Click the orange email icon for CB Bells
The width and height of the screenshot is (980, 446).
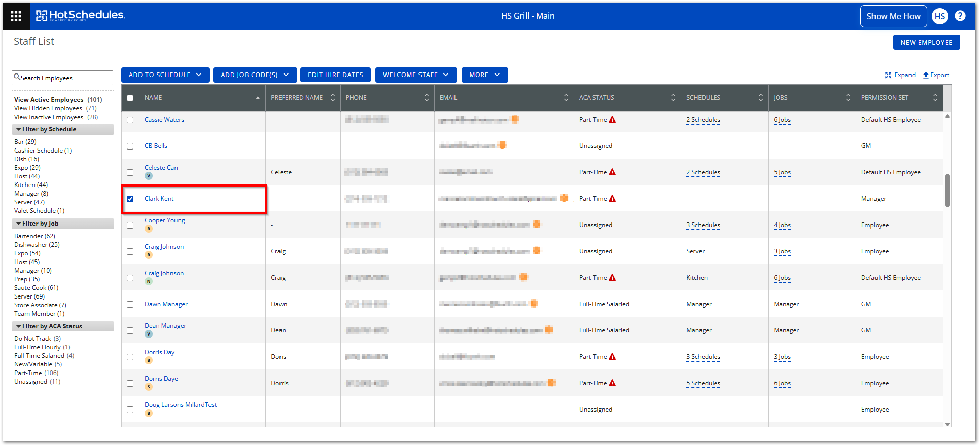[x=502, y=145]
